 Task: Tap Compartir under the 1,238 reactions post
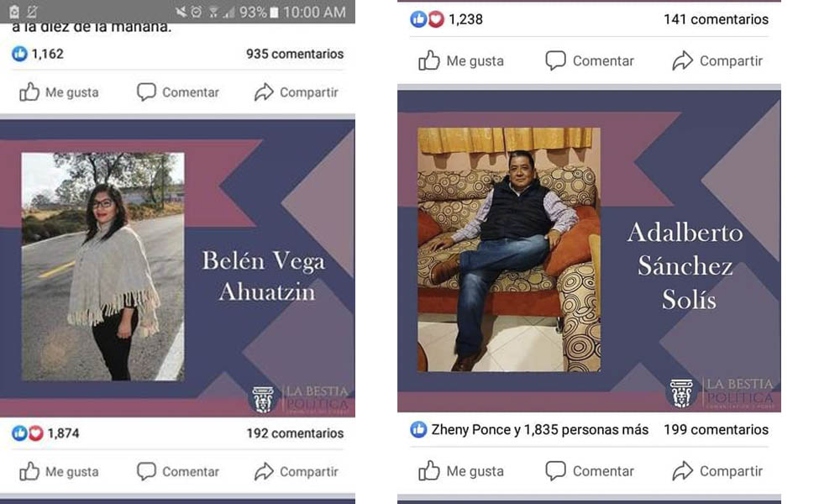click(x=717, y=60)
